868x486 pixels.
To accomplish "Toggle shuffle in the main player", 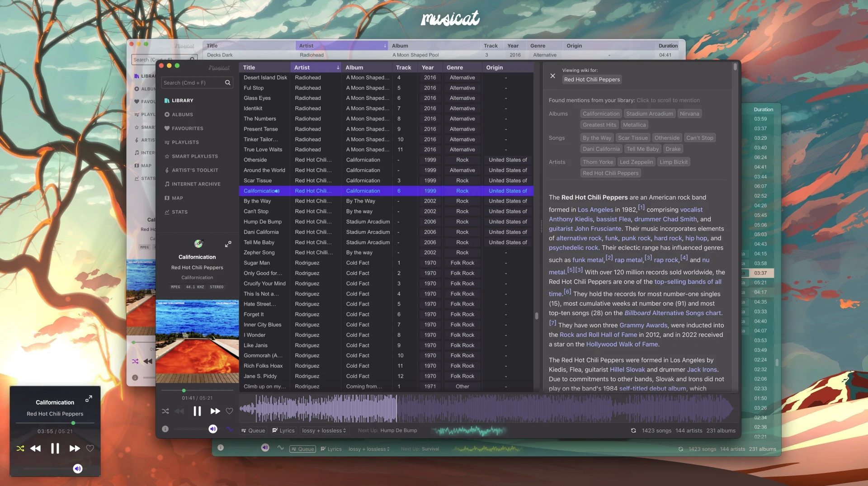I will pos(165,411).
